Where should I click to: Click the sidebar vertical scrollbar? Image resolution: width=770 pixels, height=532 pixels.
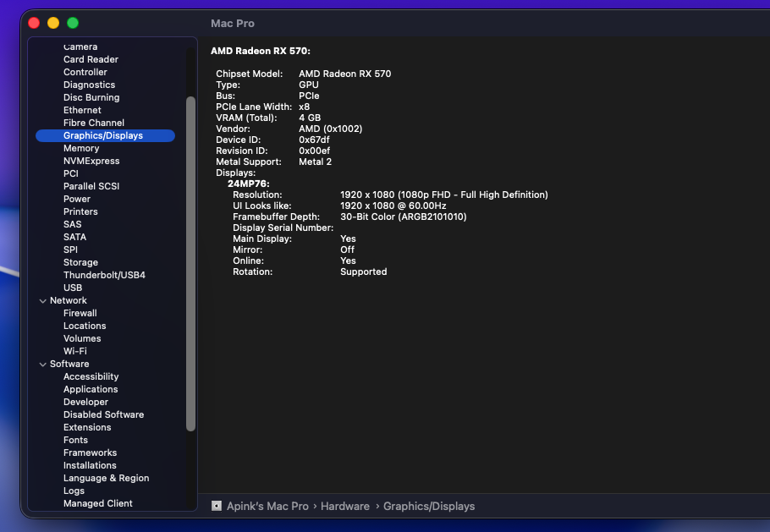(190, 264)
